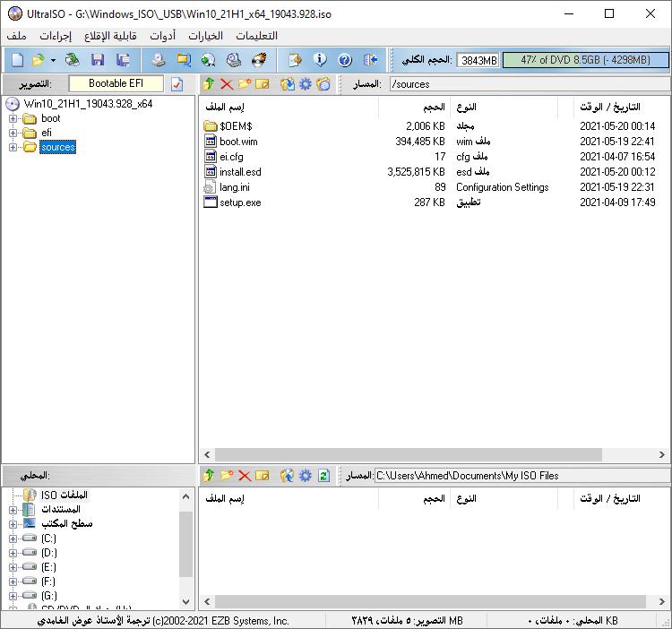Click the 3843MB total size field
Screen dimensions: 672x629
478,60
